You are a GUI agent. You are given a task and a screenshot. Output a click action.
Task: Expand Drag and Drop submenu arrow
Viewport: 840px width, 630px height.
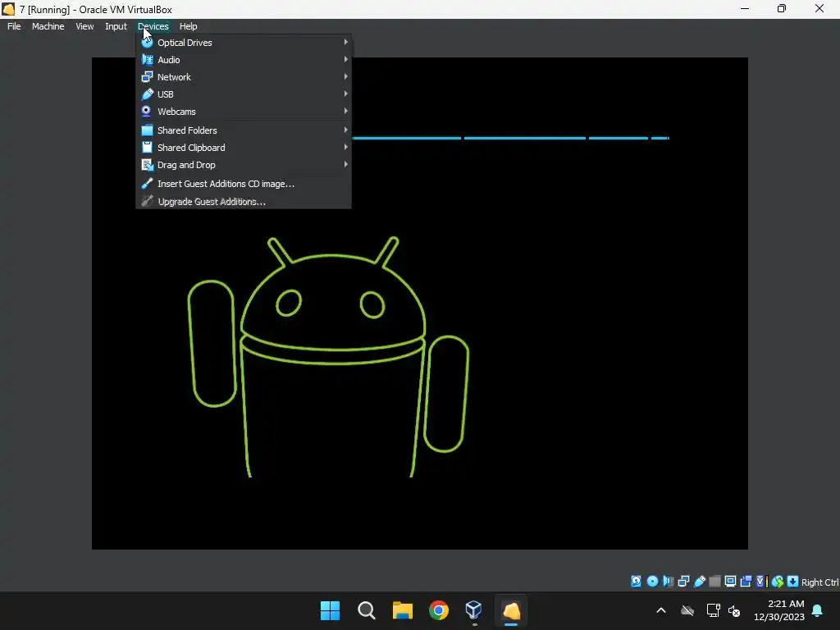[346, 164]
